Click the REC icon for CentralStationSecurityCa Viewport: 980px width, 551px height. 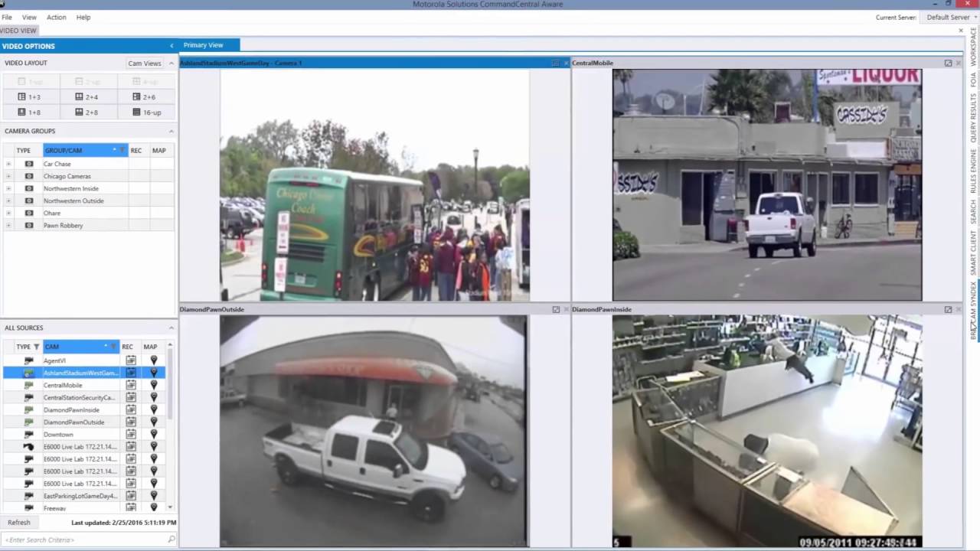pyautogui.click(x=131, y=397)
